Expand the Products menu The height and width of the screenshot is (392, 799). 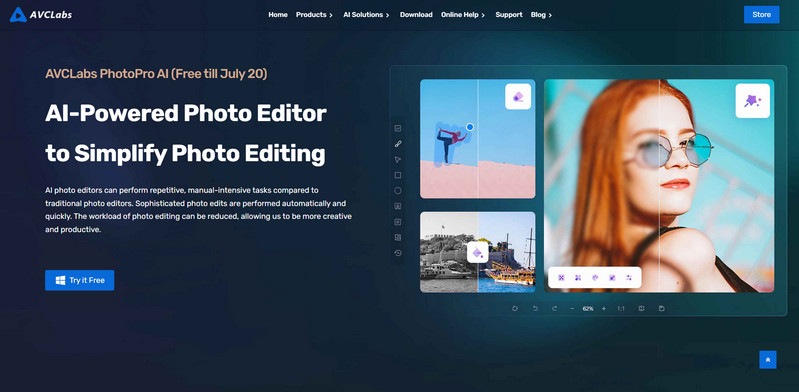314,15
